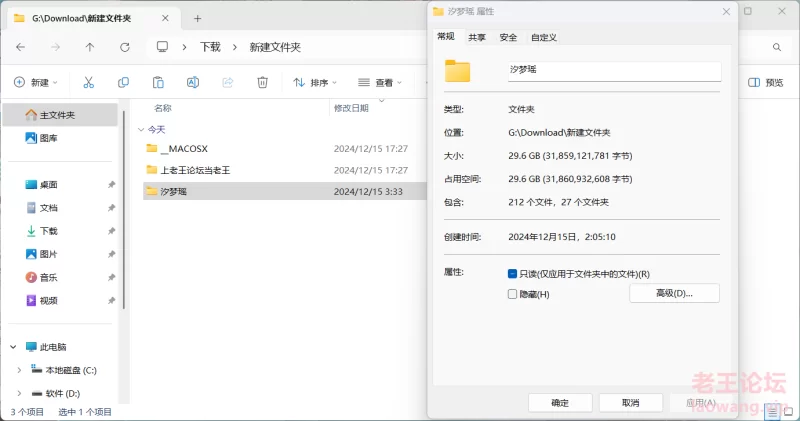Screen dimensions: 800x421
Task: Select the 汐梦瑶 folder row
Action: [x=285, y=191]
